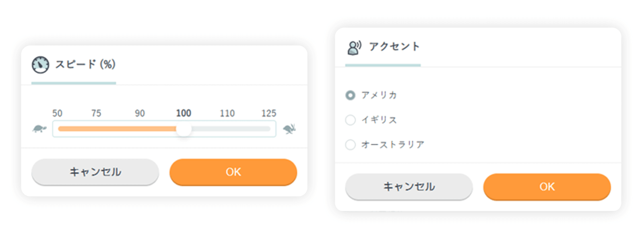The height and width of the screenshot is (240, 644).
Task: Click the bold 100 tick label
Action: 184,113
